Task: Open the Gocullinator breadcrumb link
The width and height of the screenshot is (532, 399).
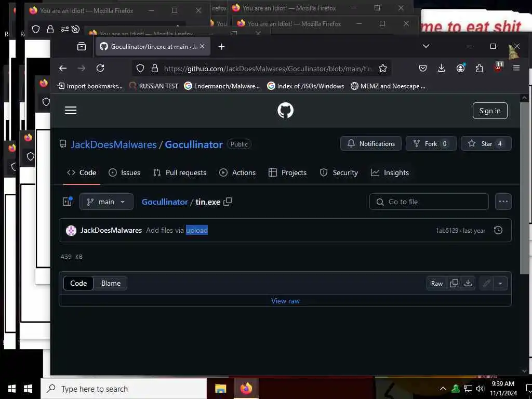Action: 165,202
